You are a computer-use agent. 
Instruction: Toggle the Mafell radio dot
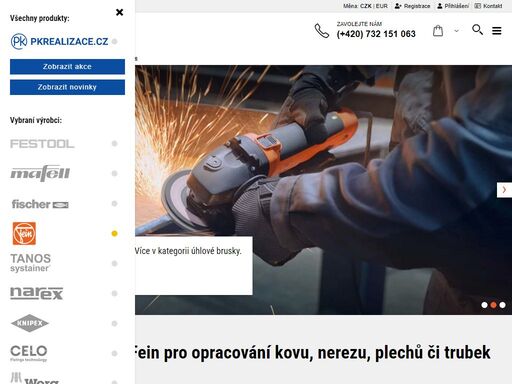pos(114,173)
